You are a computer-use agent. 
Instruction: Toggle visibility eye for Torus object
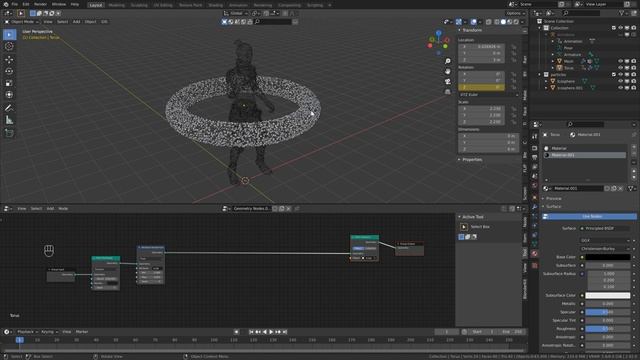pos(620,68)
